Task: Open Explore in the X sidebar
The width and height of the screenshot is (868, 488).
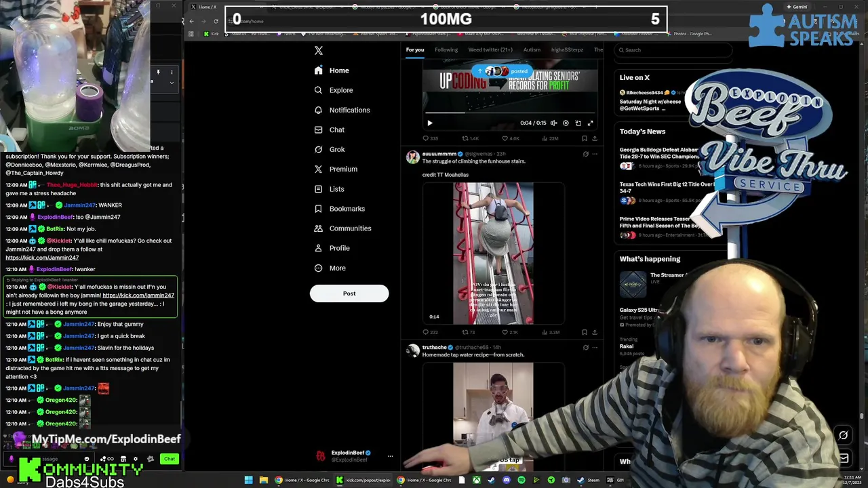Action: tap(334, 90)
